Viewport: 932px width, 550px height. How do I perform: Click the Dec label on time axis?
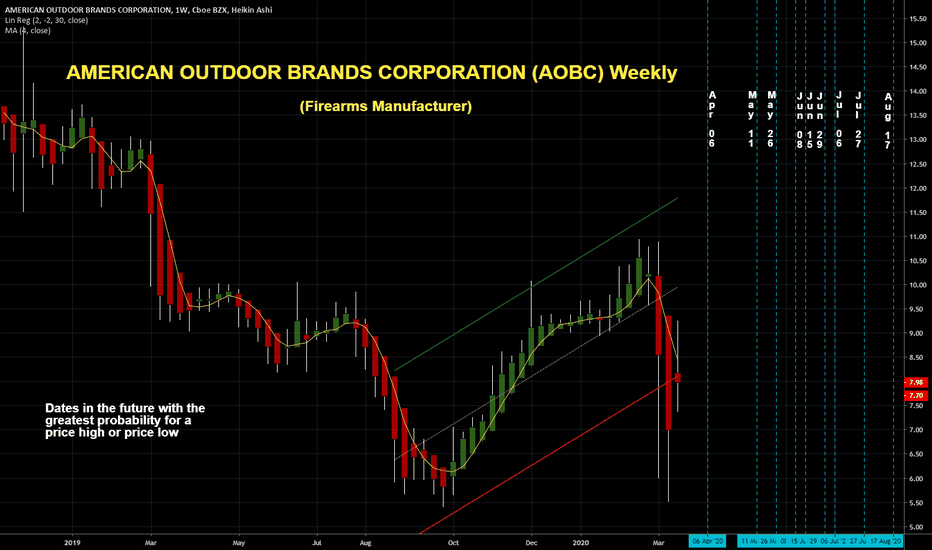(531, 543)
